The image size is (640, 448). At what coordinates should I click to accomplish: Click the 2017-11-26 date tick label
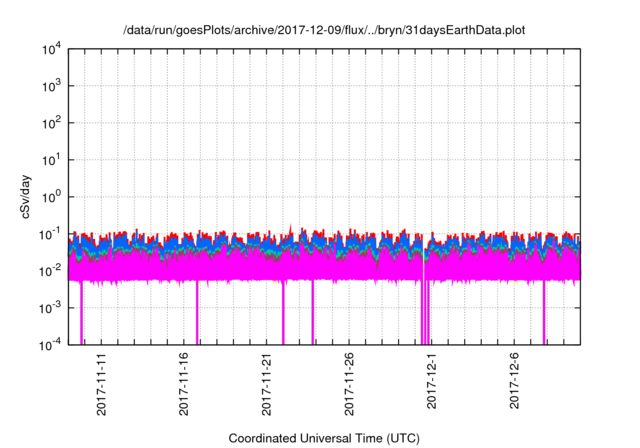point(349,384)
